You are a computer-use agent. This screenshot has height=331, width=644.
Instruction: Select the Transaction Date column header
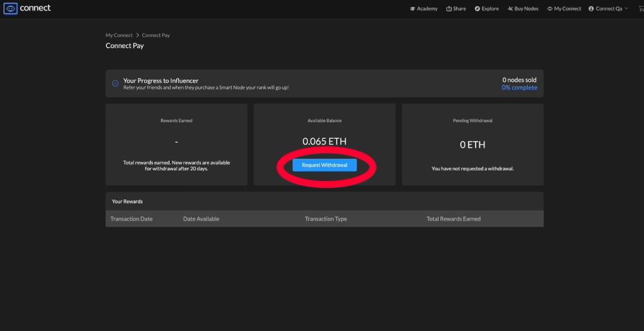pyautogui.click(x=132, y=219)
